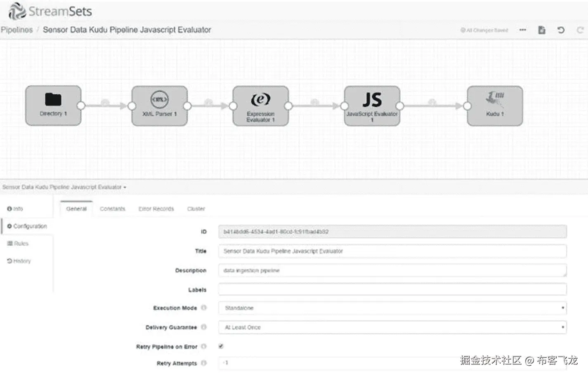The width and height of the screenshot is (588, 376).
Task: Select the Expression Evaluator 1 stage
Action: (x=260, y=106)
